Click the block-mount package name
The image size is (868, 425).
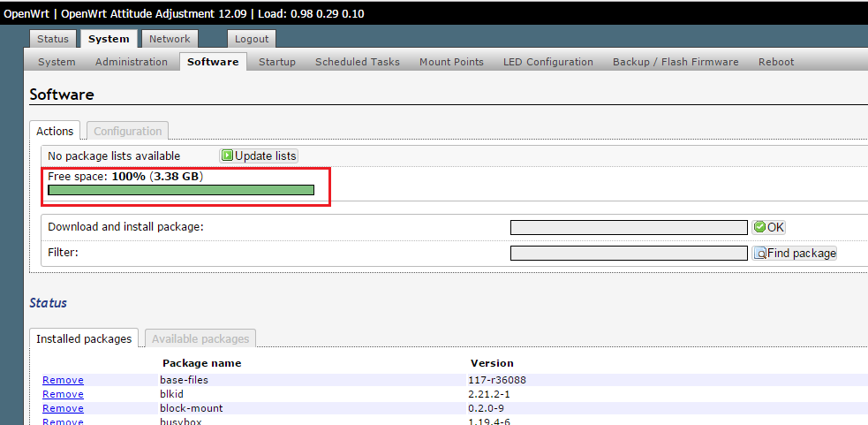coord(192,408)
